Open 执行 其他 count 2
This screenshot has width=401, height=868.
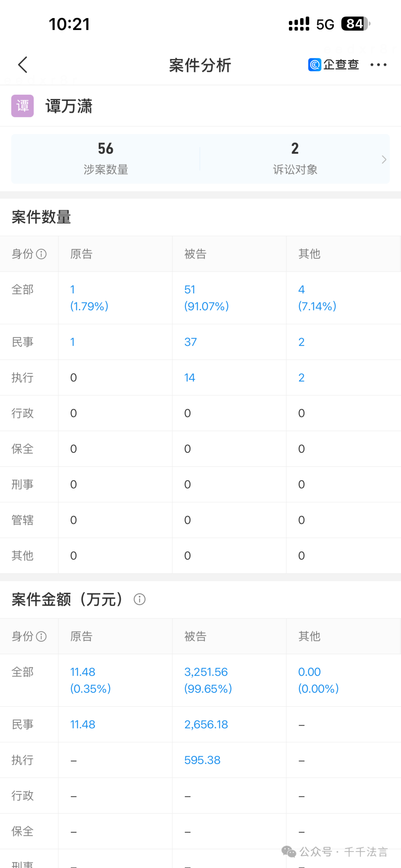click(301, 378)
